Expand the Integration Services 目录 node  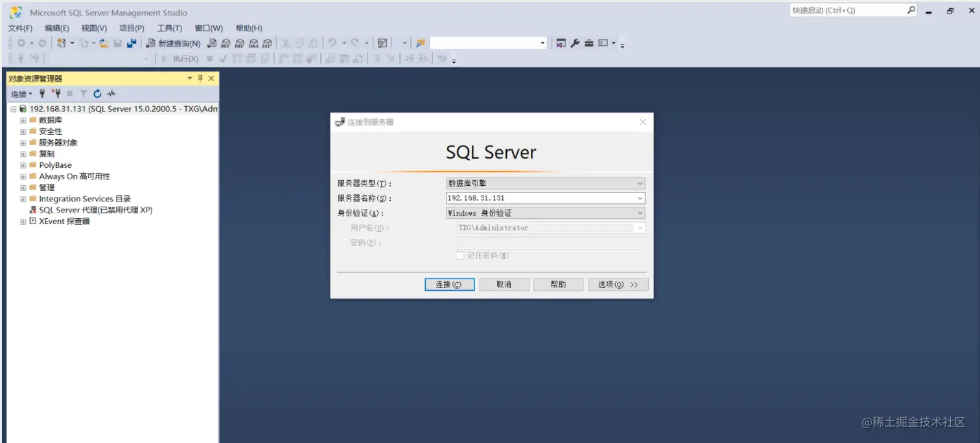pos(23,199)
